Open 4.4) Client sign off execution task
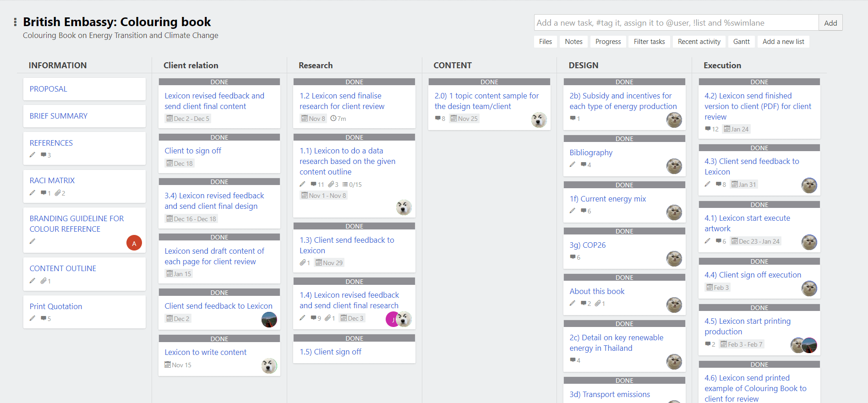868x403 pixels. pos(753,275)
